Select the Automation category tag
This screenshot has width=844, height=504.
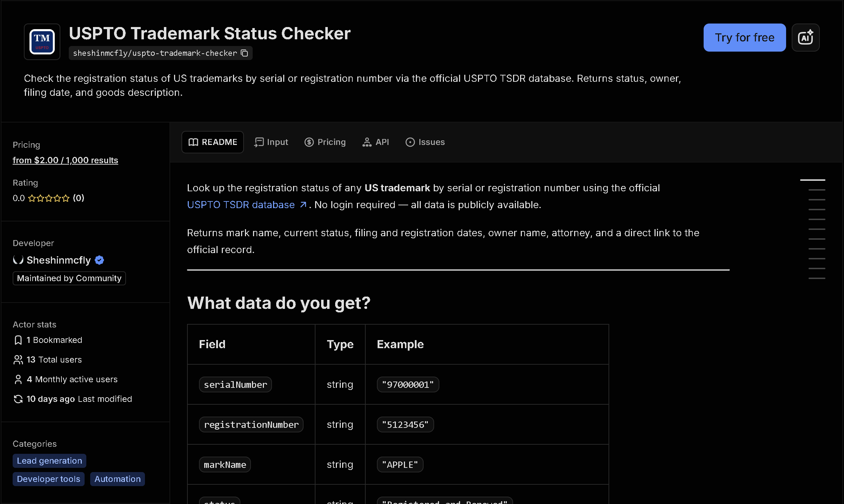click(118, 479)
